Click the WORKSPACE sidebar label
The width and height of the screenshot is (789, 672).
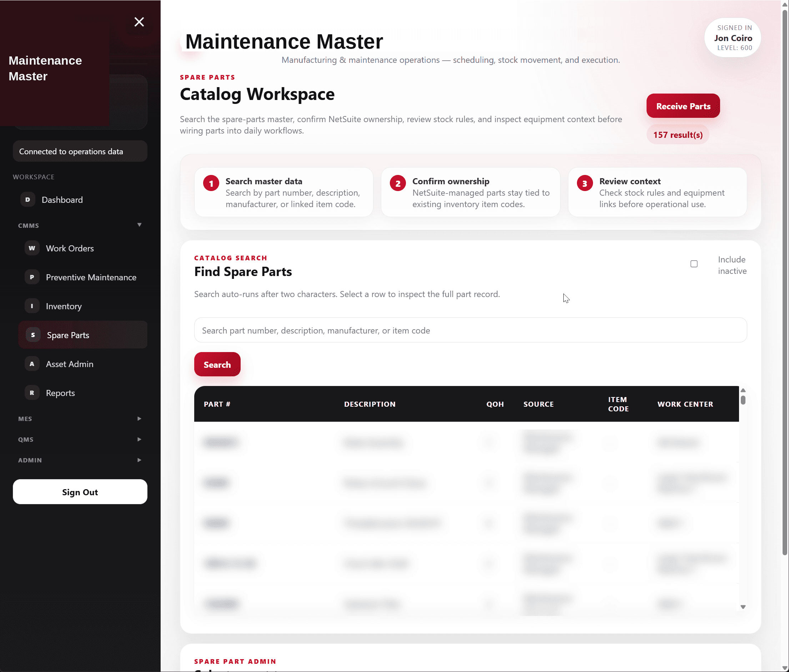point(34,177)
